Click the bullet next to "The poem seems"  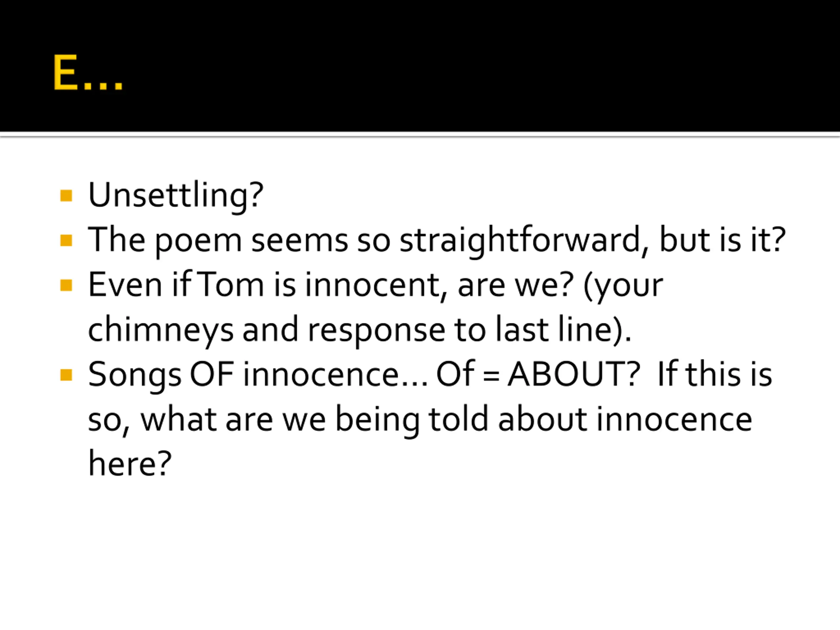pyautogui.click(x=66, y=241)
